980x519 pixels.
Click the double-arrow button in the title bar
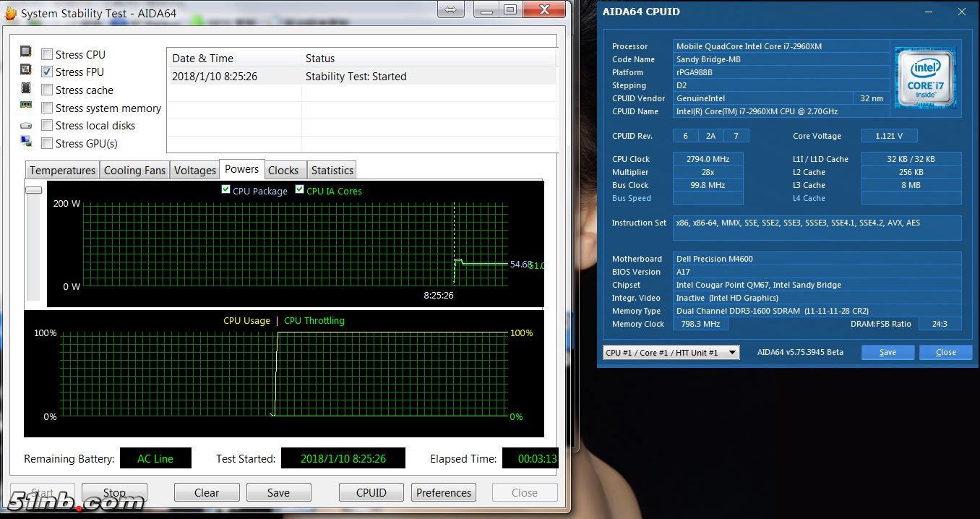pyautogui.click(x=450, y=10)
